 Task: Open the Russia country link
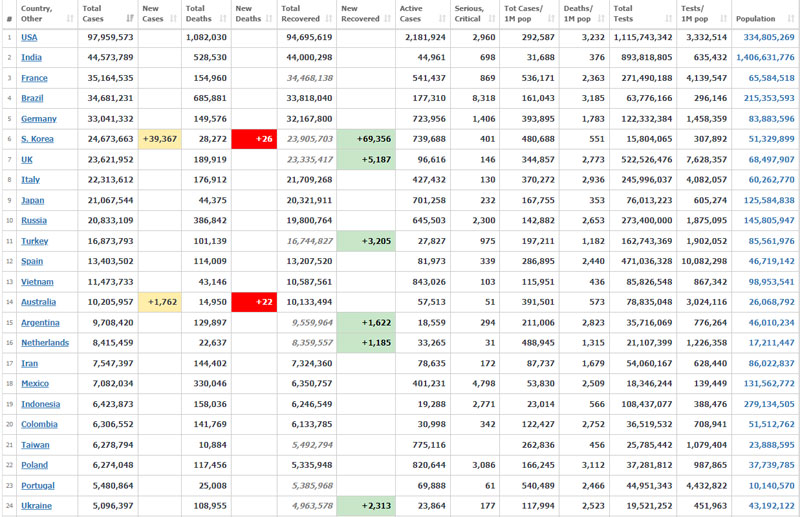(34, 220)
